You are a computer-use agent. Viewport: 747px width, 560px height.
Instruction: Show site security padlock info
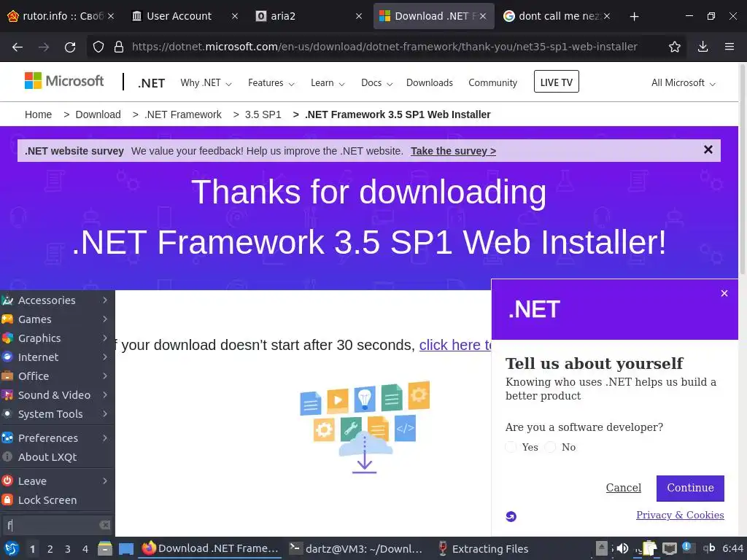(119, 47)
